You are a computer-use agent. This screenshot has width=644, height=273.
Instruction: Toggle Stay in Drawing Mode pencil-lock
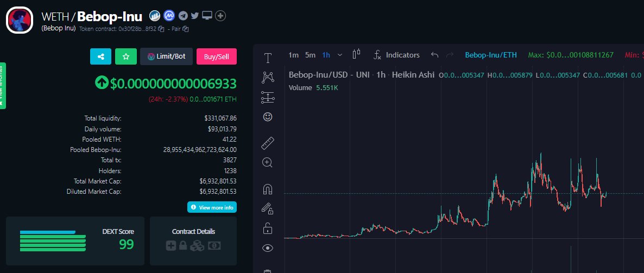tap(268, 208)
